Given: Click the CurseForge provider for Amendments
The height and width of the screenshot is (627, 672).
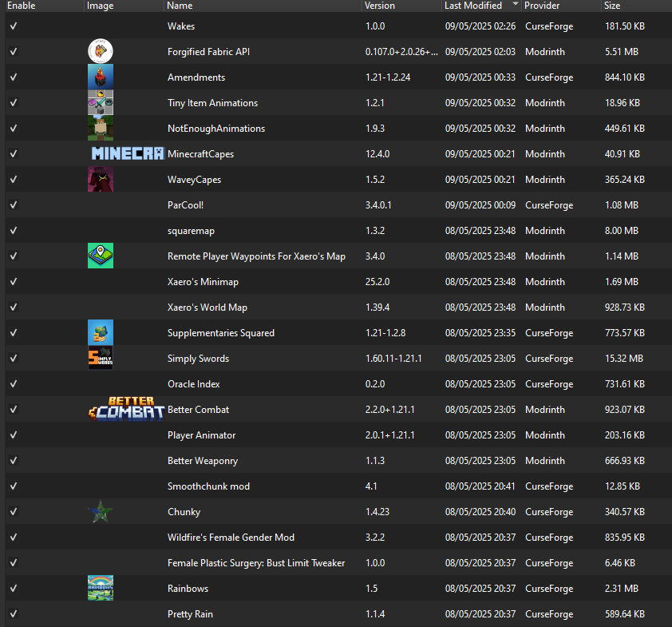Looking at the screenshot, I should (549, 77).
